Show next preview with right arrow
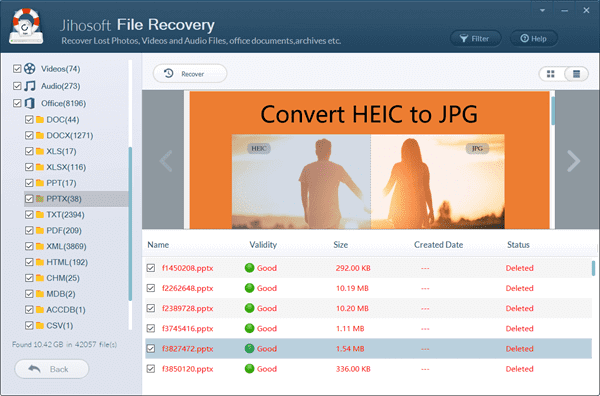The image size is (600, 396). pyautogui.click(x=573, y=161)
